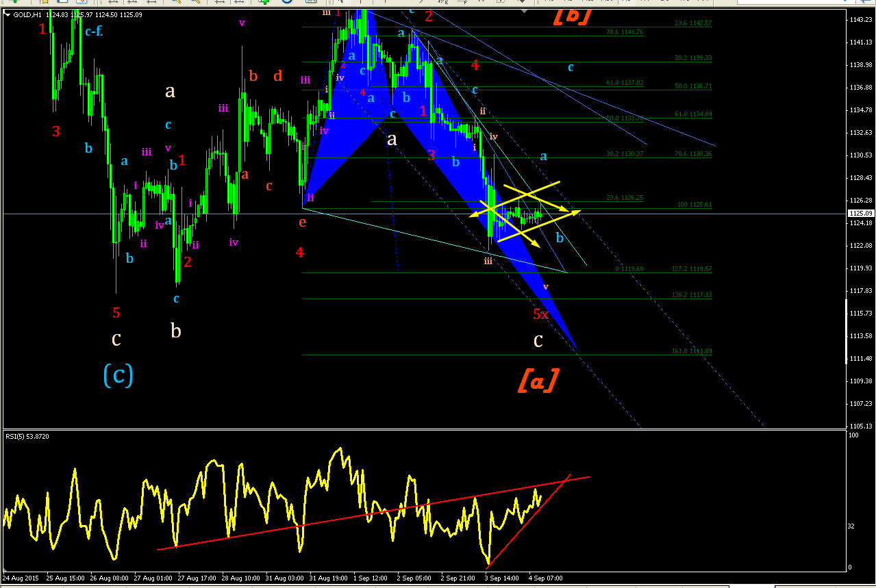Click the 31 Aug 19:00 time label
The height and width of the screenshot is (588, 876).
[329, 578]
